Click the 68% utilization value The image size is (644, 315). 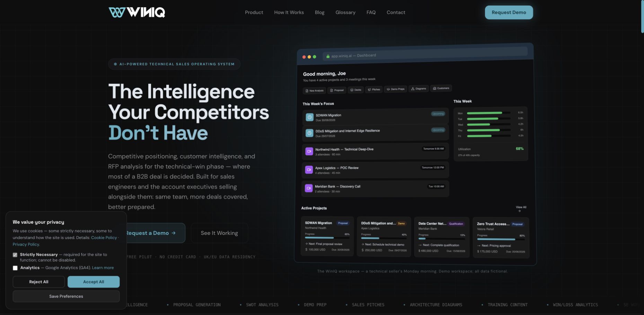tap(520, 148)
